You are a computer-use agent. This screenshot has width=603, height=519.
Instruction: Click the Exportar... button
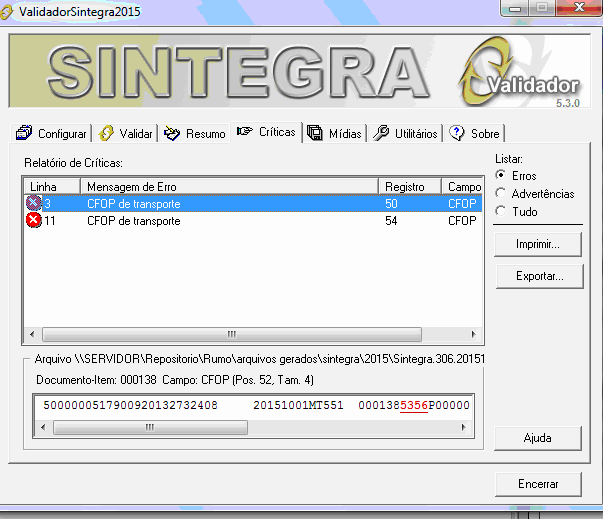[x=540, y=276]
